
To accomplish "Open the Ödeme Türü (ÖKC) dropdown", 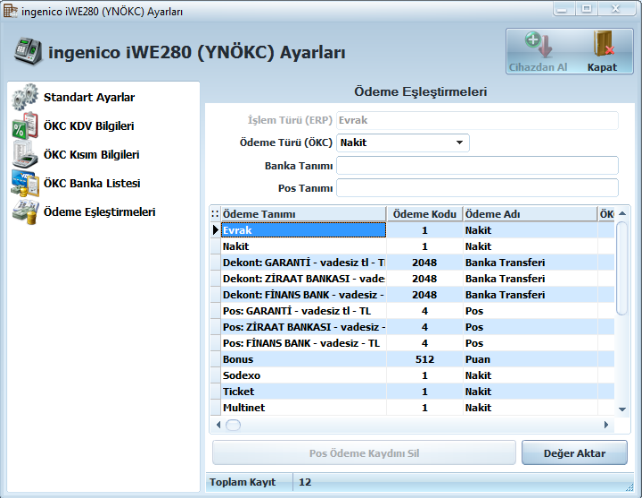I will (403, 143).
